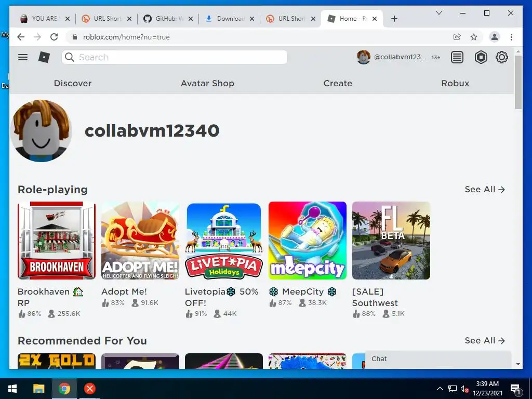The width and height of the screenshot is (532, 399).
Task: See All Recommended For You
Action: pos(485,340)
